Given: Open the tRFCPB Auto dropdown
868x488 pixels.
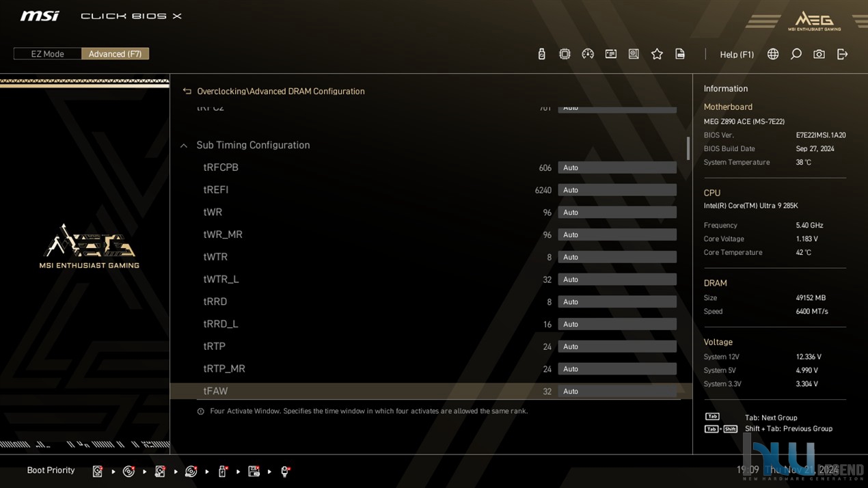Looking at the screenshot, I should 617,167.
